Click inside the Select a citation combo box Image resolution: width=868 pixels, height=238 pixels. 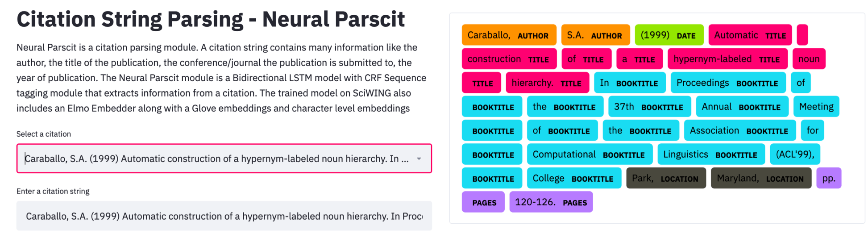coord(224,159)
